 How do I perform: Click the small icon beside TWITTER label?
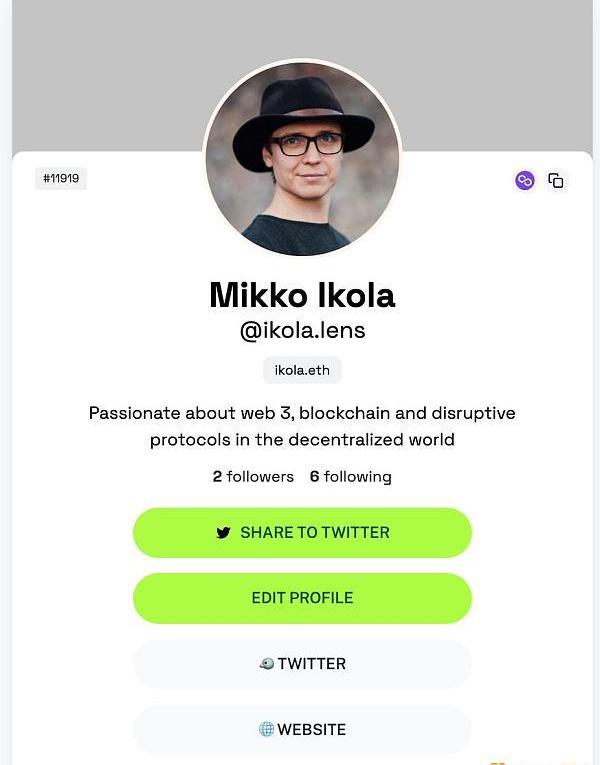click(266, 663)
